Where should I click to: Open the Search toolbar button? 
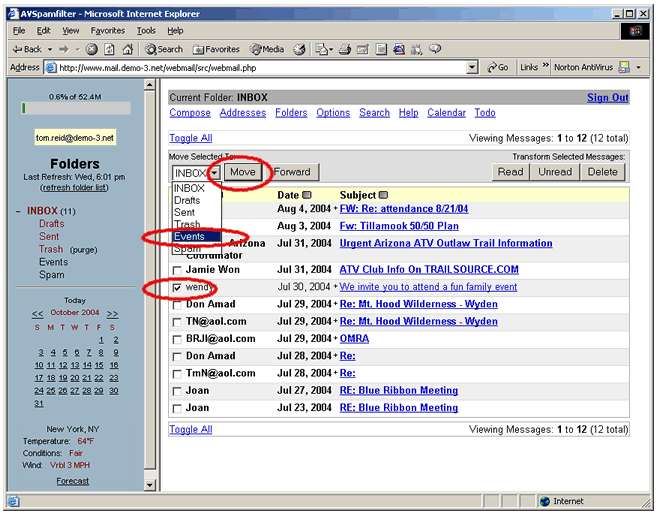[x=162, y=49]
